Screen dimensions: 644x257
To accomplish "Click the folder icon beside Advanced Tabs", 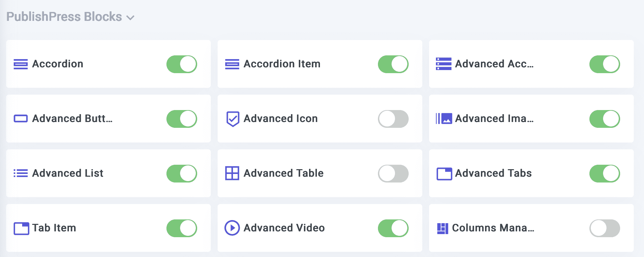I will point(443,173).
